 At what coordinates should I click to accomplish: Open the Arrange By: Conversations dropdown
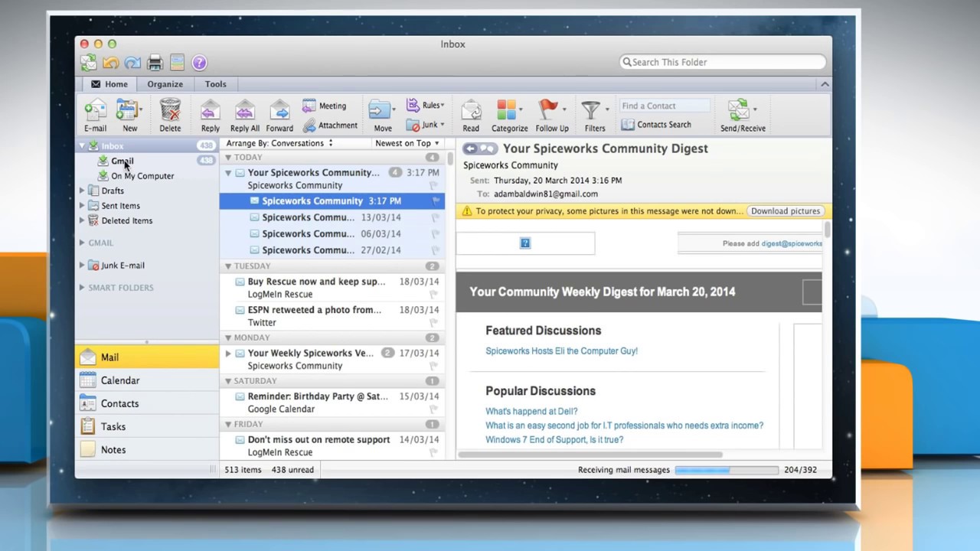pyautogui.click(x=279, y=143)
